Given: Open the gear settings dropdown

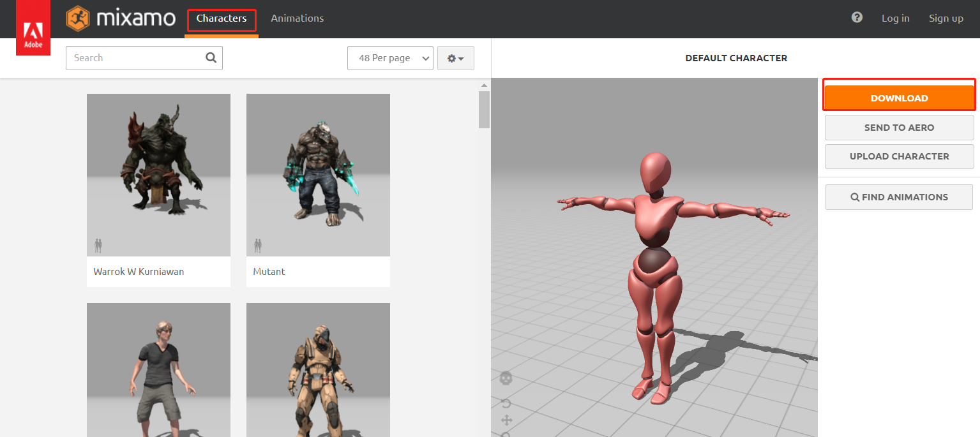Looking at the screenshot, I should [455, 58].
